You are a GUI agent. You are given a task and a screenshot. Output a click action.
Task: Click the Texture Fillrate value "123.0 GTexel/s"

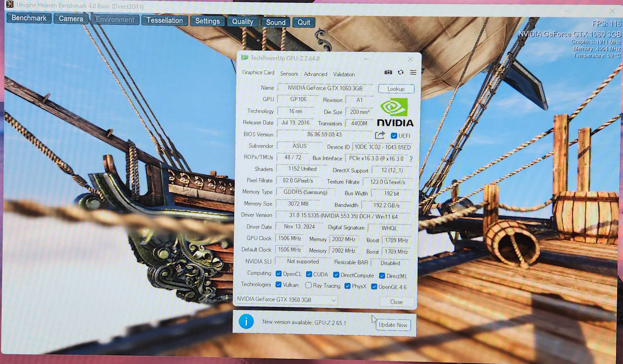tap(388, 182)
